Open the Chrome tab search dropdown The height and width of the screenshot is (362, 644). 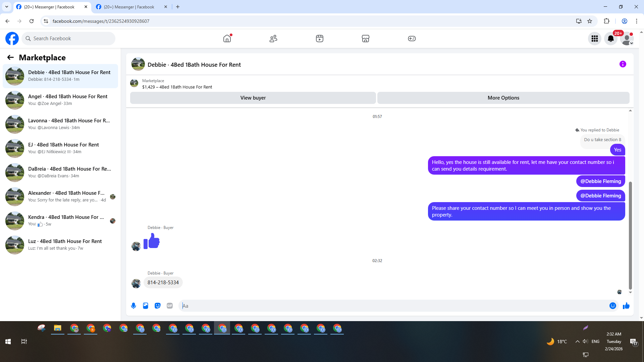6,7
